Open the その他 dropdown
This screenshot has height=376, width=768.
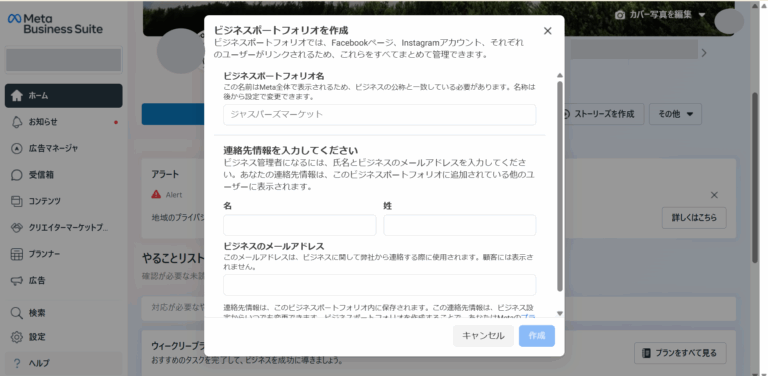click(675, 114)
